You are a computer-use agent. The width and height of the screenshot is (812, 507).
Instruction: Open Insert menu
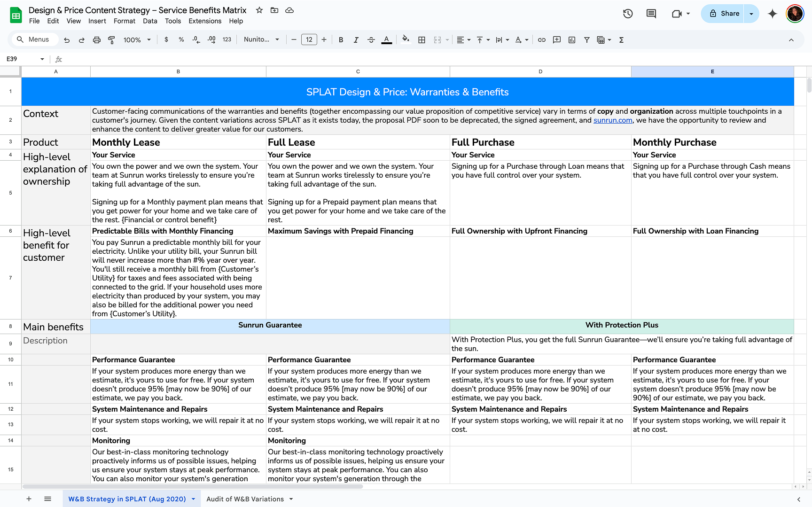97,21
